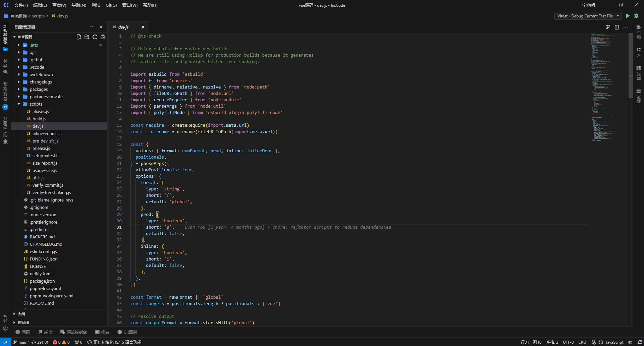
Task: Click the manage gear icon in the activity bar
Action: point(5,328)
